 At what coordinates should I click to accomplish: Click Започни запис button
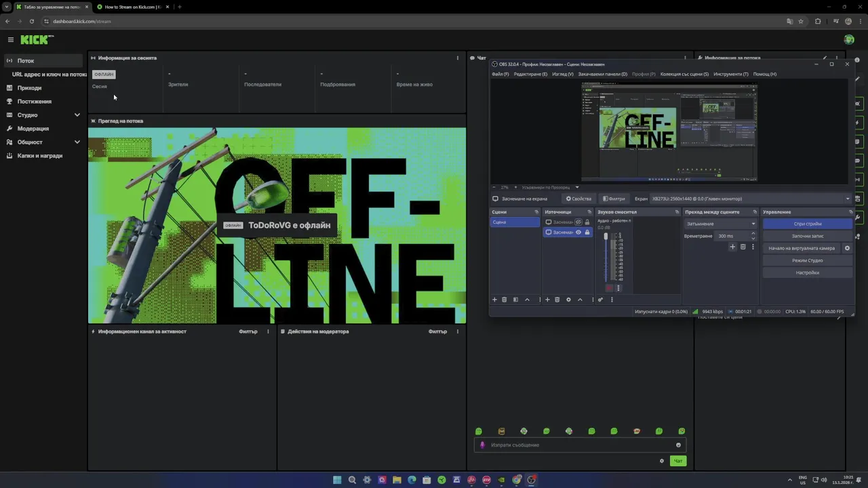point(808,236)
